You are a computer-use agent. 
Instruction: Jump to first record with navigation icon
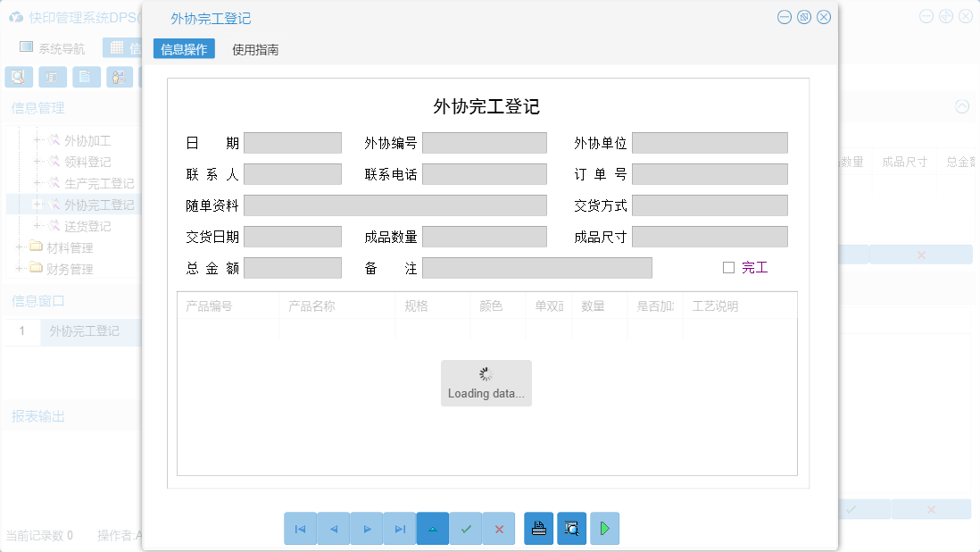click(x=301, y=528)
